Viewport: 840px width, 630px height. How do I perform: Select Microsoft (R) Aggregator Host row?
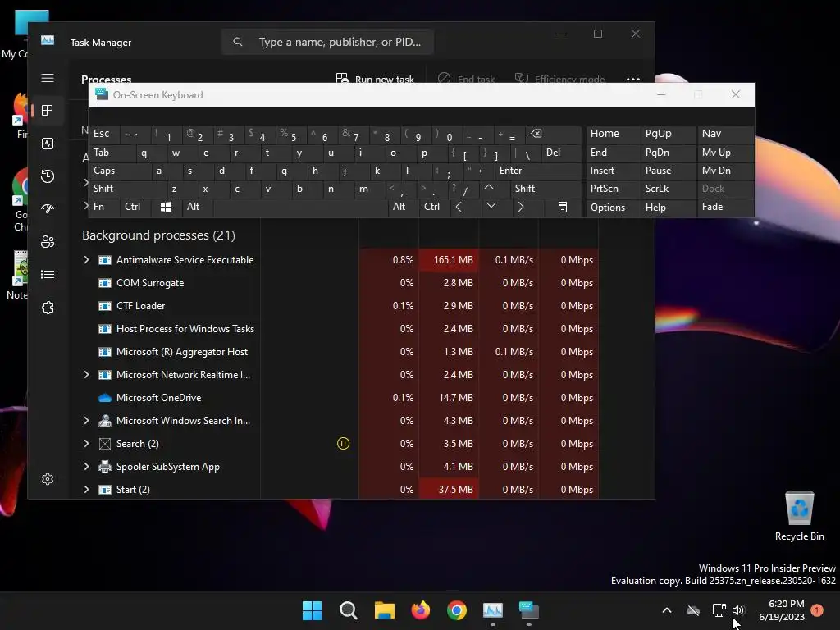(x=340, y=352)
